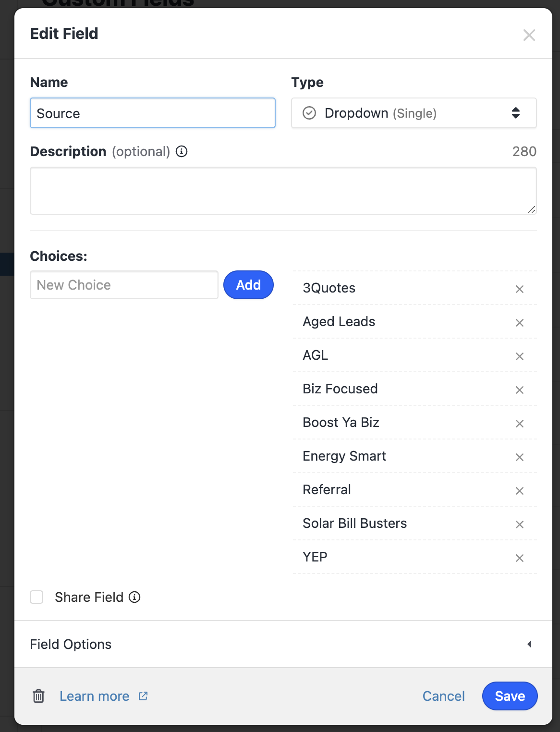Screen dimensions: 560x732
Task: Remove the Solar Bill Busters choice
Action: click(x=519, y=525)
